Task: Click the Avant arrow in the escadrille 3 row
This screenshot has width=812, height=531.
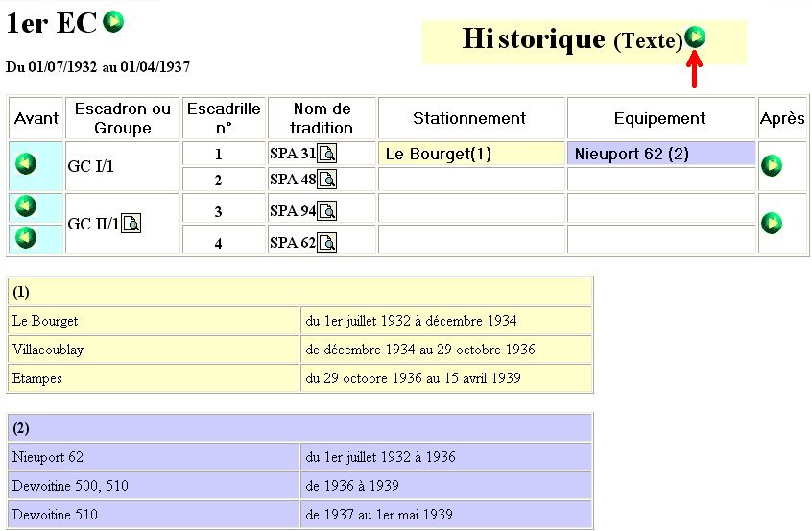Action: tap(26, 206)
